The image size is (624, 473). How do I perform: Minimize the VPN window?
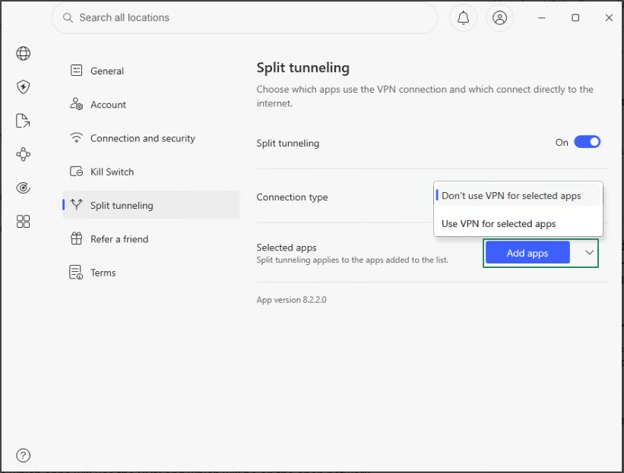542,18
